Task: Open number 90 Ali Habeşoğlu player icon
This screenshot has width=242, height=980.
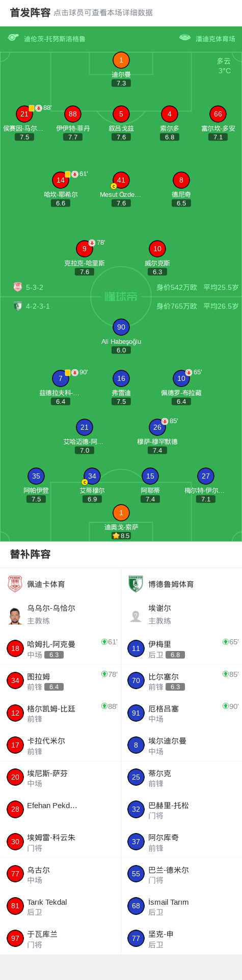Action: pyautogui.click(x=121, y=328)
